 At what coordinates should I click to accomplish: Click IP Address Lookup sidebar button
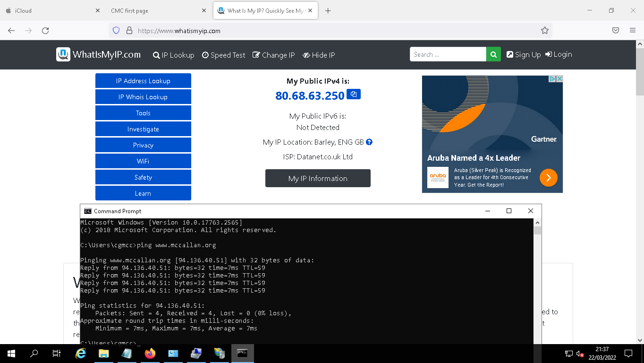143,81
